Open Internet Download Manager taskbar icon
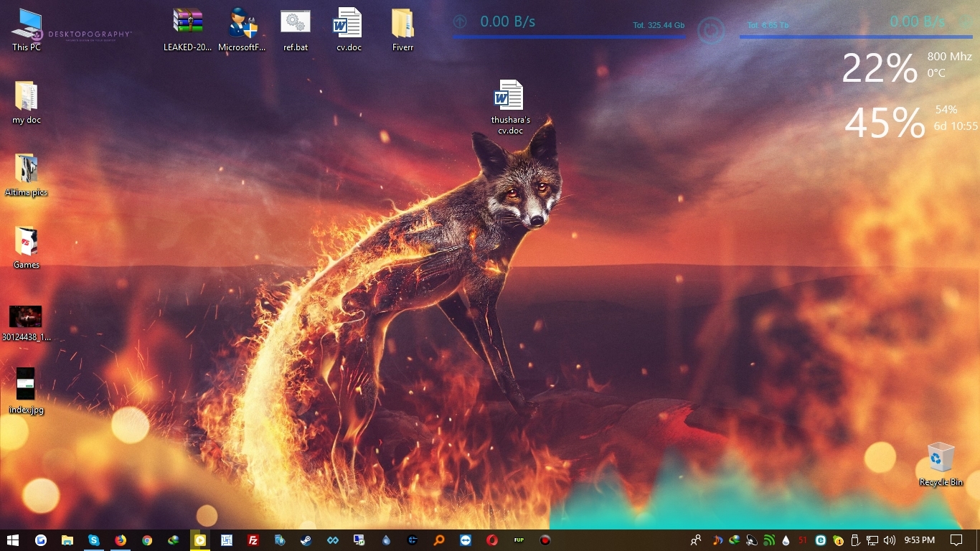 (x=173, y=540)
